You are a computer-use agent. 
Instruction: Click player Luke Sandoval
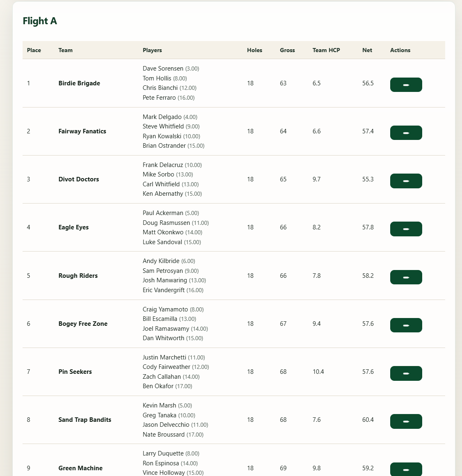[x=162, y=242]
